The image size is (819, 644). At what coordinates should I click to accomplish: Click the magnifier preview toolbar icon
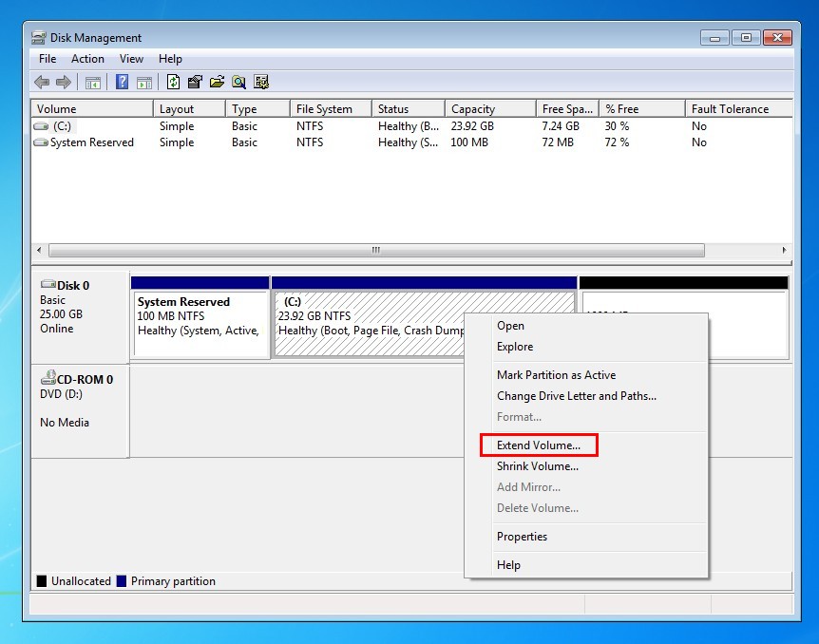click(239, 82)
